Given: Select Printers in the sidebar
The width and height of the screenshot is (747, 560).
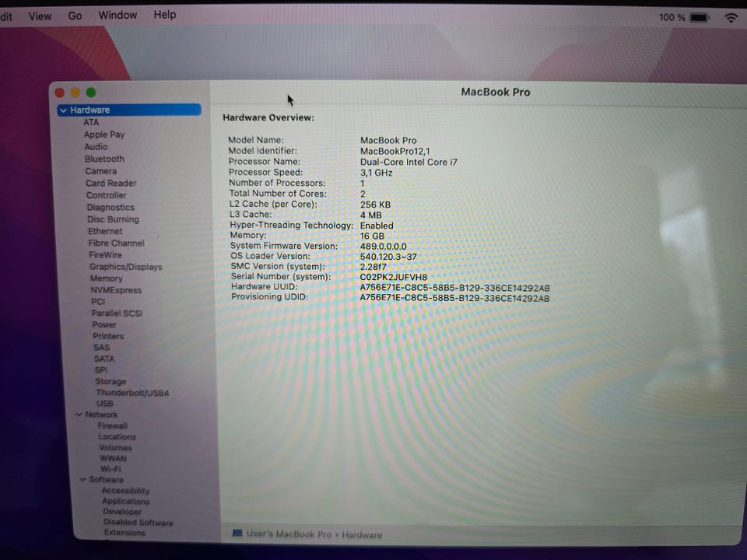Looking at the screenshot, I should point(109,336).
